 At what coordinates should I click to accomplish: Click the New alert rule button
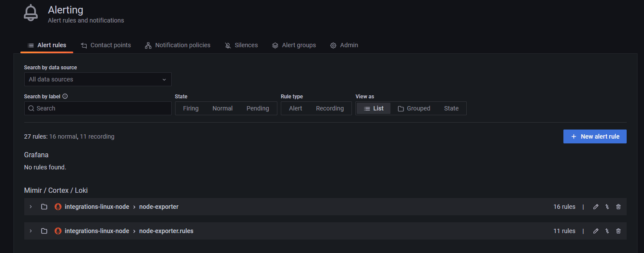click(595, 136)
